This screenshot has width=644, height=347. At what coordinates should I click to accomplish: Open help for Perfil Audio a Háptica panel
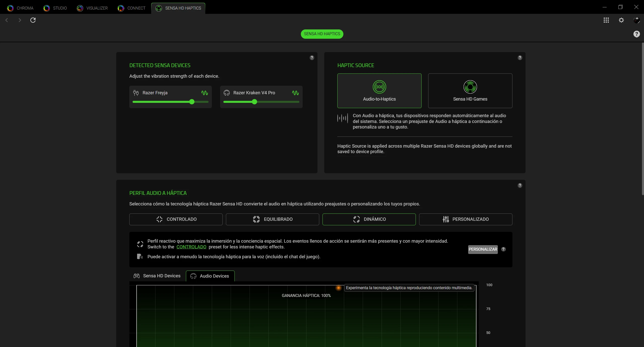520,186
